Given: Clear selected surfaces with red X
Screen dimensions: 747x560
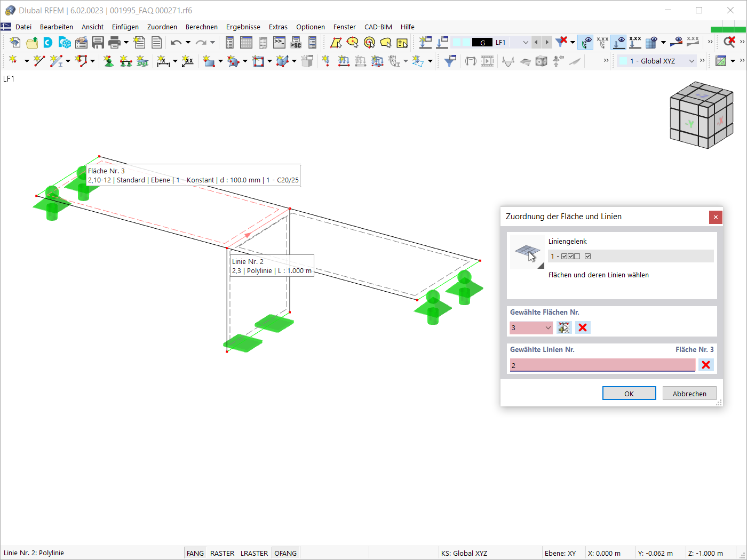Looking at the screenshot, I should click(x=583, y=327).
